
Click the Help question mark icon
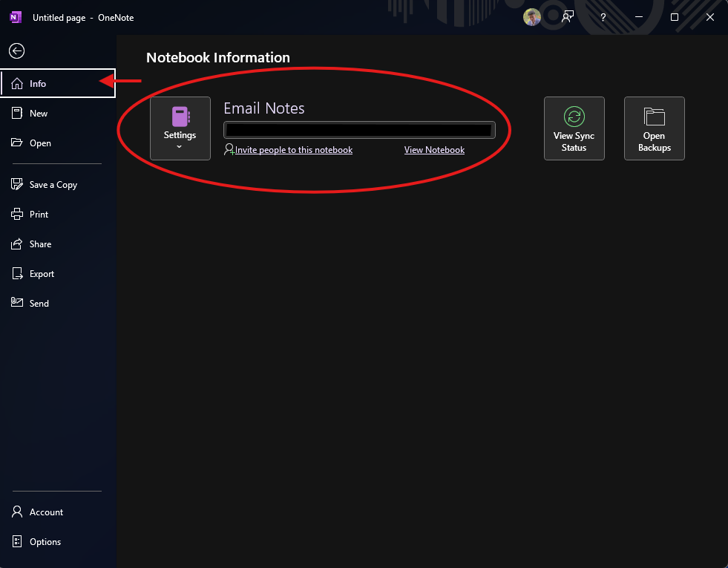pyautogui.click(x=603, y=17)
